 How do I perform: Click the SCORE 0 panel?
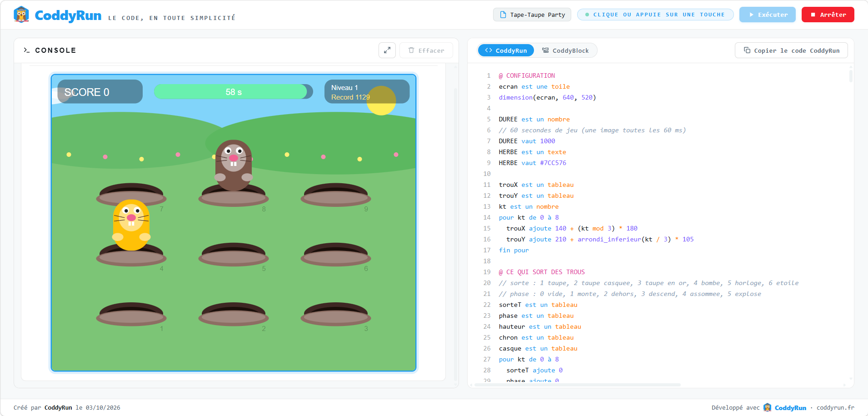100,92
